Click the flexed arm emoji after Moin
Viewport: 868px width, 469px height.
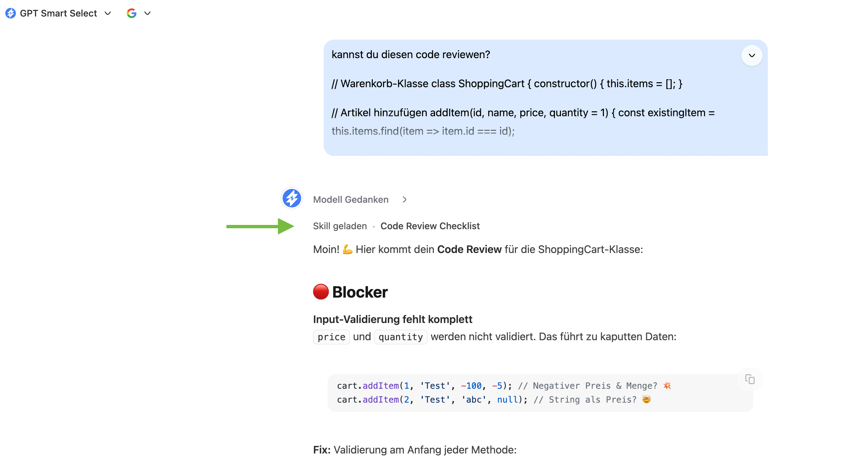[x=347, y=249]
